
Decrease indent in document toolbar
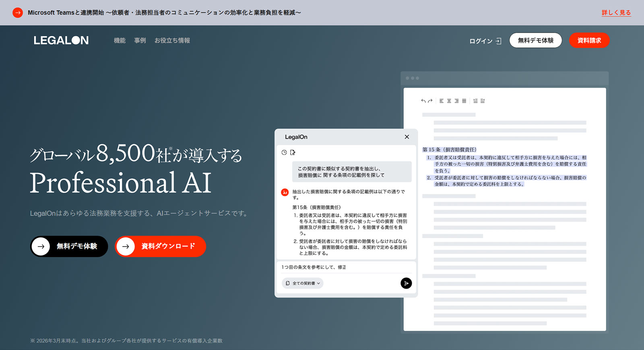click(x=483, y=101)
